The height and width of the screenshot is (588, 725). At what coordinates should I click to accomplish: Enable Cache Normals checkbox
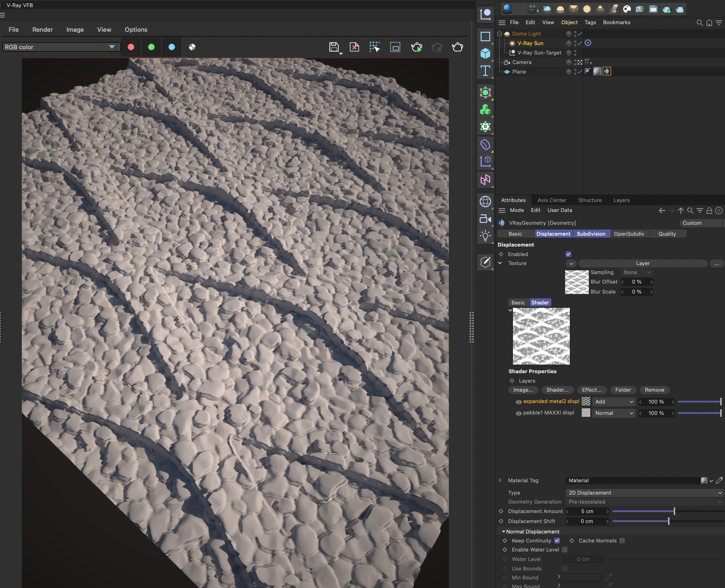[622, 541]
